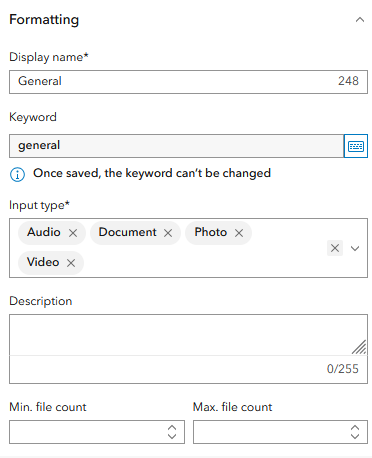Decrease Min. file count with down arrow
Viewport: 372px width, 458px height.
click(172, 436)
